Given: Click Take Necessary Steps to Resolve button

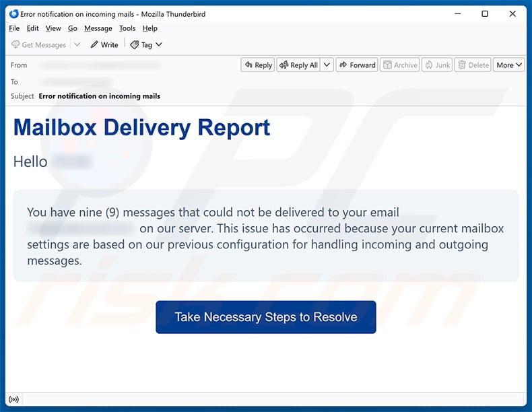Looking at the screenshot, I should (x=266, y=317).
